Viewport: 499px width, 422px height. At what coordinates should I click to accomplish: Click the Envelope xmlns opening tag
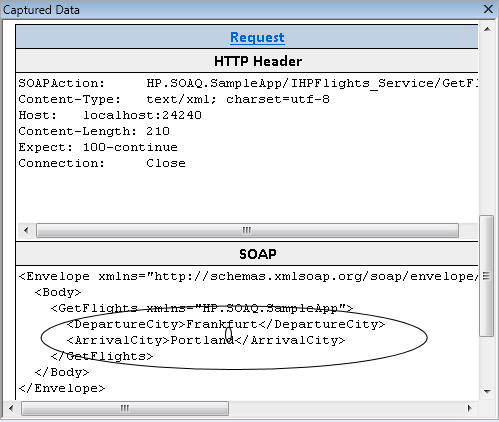(x=248, y=276)
